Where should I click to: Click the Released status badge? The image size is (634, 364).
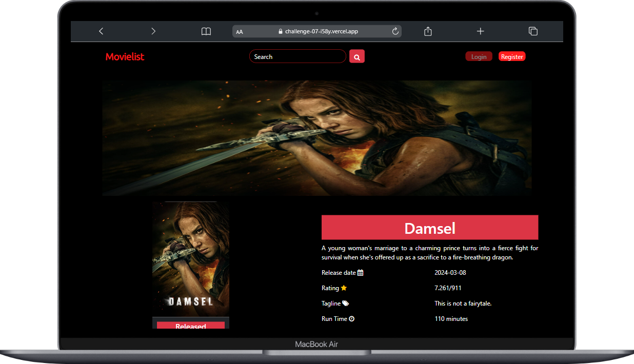[191, 326]
